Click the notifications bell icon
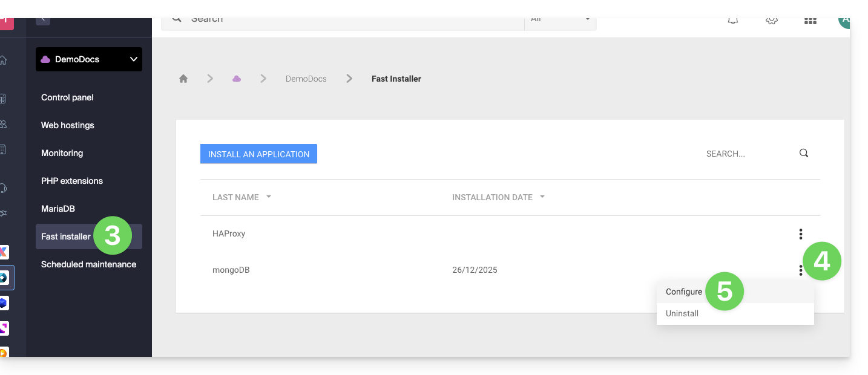868x375 pixels. pos(732,20)
